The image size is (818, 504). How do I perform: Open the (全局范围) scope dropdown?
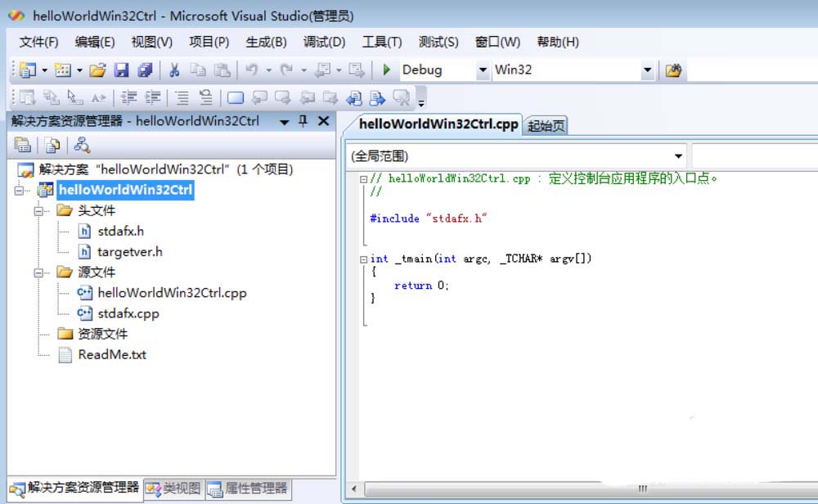(x=677, y=155)
